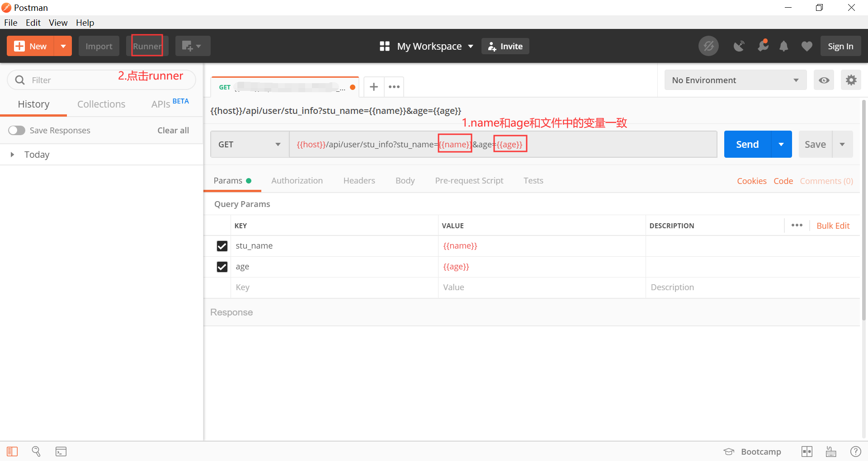Open keyboard shortcuts icon
This screenshot has width=868, height=461.
[x=831, y=452]
